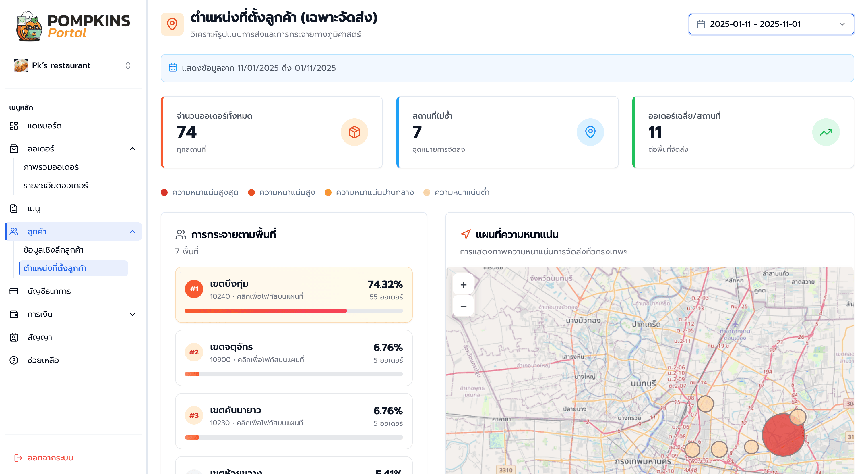Click the ออเดอร์เฉลี่ย/สถานที่ value 11

(655, 132)
